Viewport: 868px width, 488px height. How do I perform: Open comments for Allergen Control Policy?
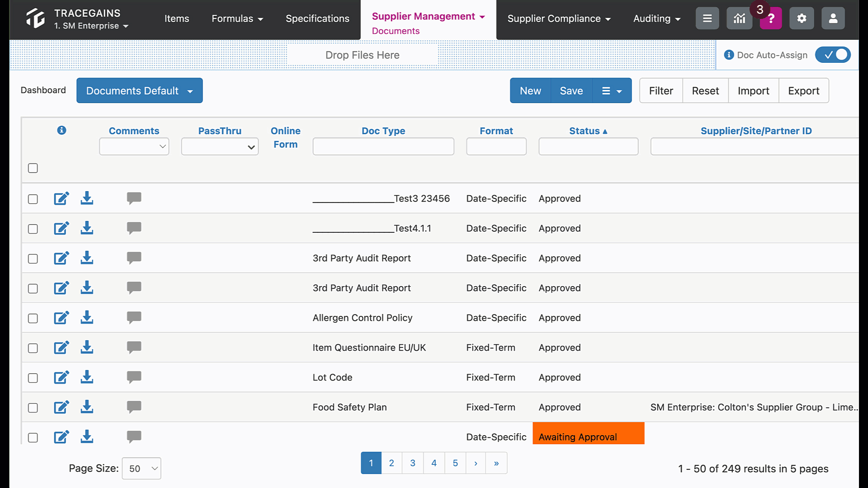[x=134, y=318]
